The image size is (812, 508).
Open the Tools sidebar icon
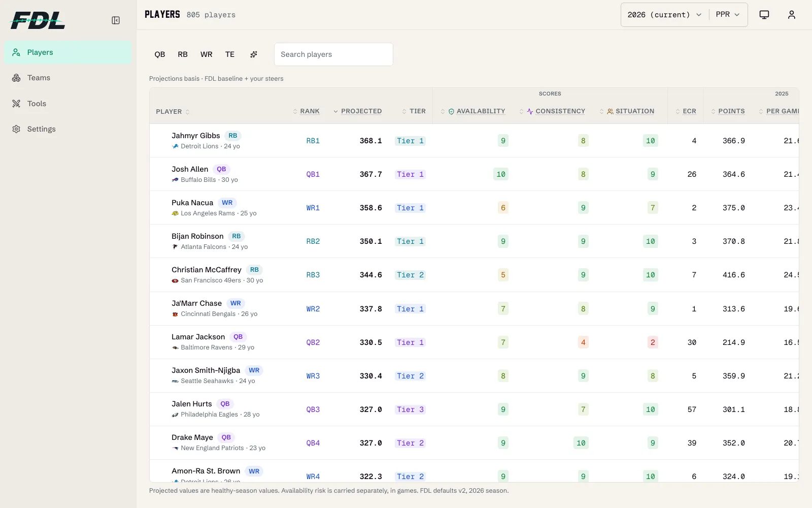click(x=16, y=104)
